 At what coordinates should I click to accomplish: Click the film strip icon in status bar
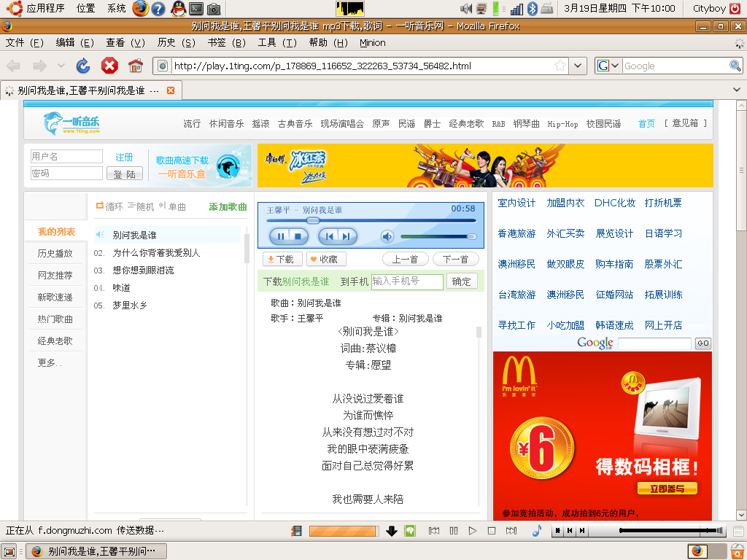click(296, 531)
